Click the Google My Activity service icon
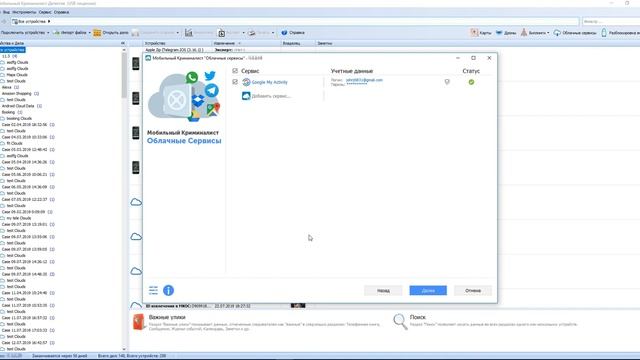Image resolution: width=640 pixels, height=360 pixels. pos(246,82)
